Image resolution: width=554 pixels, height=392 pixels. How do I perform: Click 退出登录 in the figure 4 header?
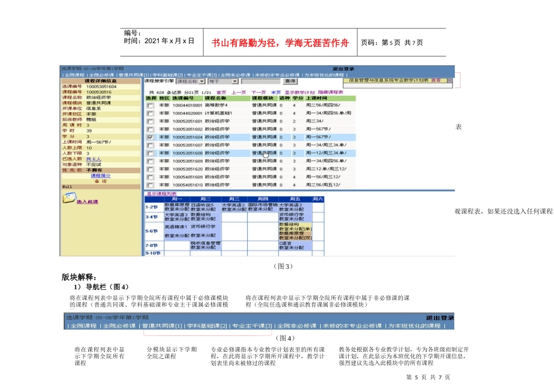[x=440, y=318]
